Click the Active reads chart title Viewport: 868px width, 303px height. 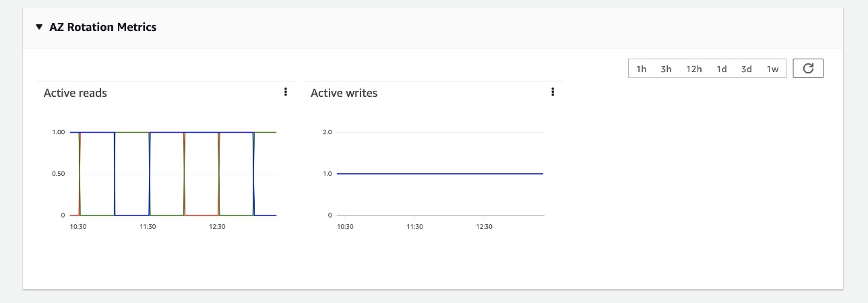[75, 93]
